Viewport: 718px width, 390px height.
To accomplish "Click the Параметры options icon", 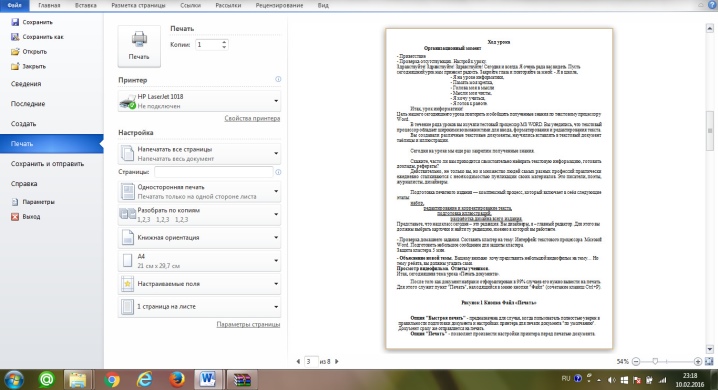I will tap(15, 202).
